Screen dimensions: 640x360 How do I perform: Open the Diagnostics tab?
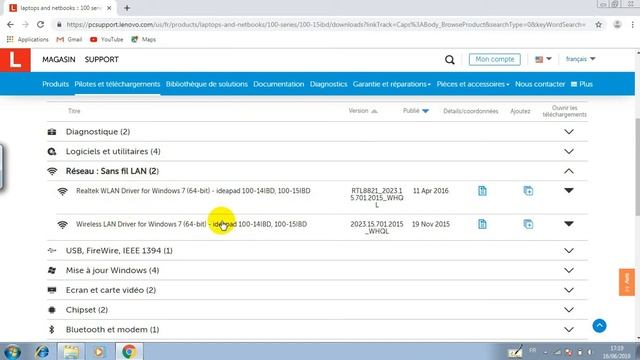(329, 84)
